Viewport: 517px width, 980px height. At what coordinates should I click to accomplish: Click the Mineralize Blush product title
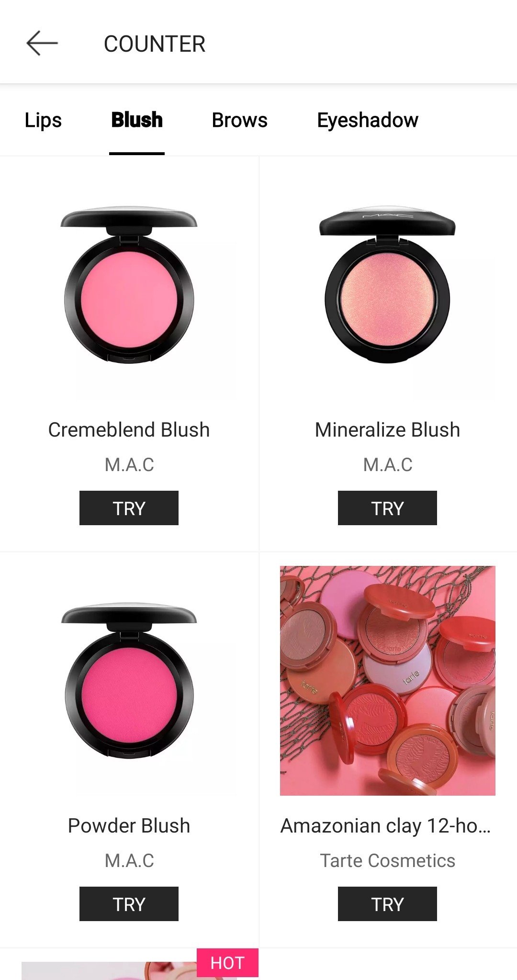pyautogui.click(x=387, y=430)
